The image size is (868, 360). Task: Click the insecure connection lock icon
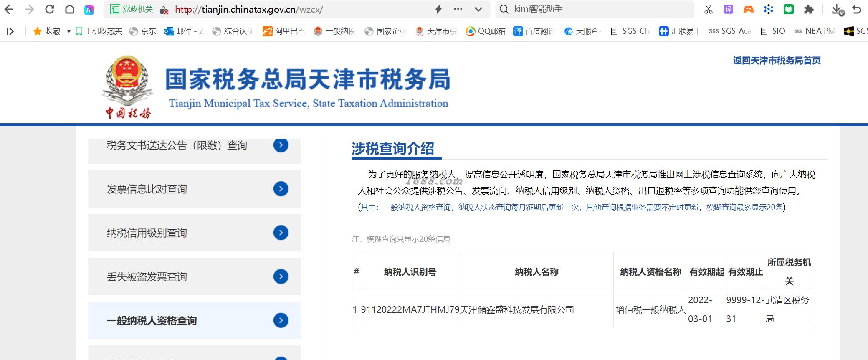(x=164, y=10)
